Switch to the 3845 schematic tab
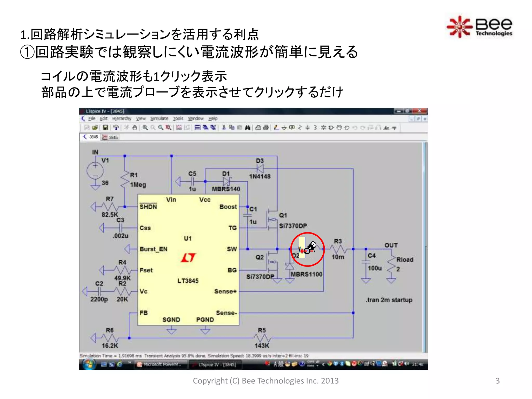 [90, 137]
